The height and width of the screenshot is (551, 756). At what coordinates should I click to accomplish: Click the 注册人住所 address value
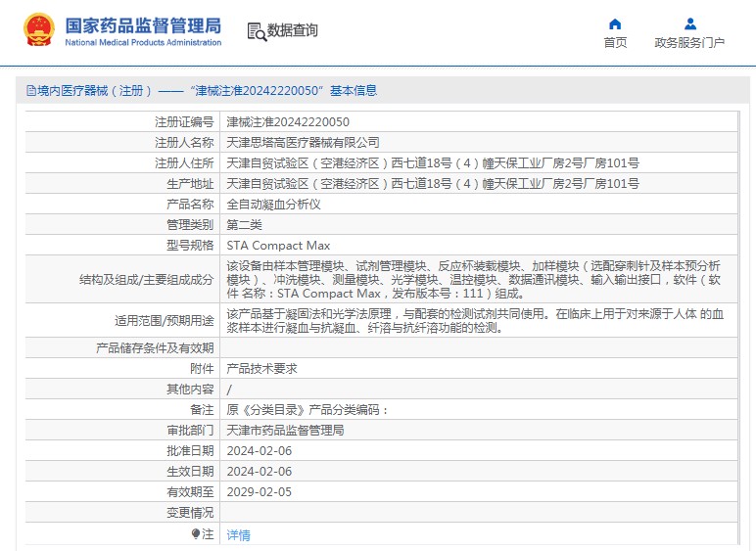click(x=433, y=163)
